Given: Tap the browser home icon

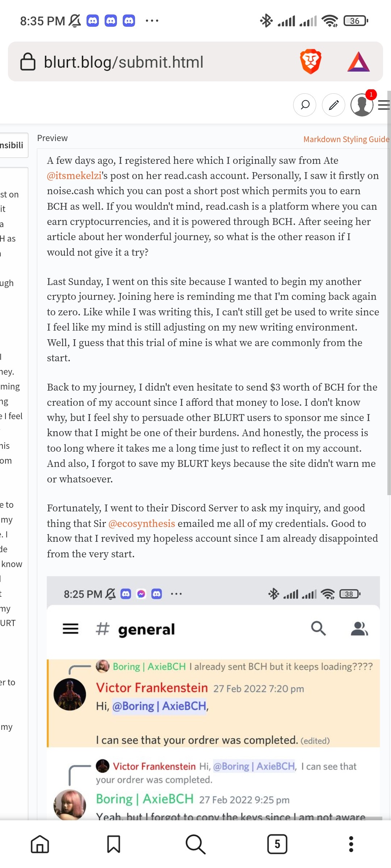Looking at the screenshot, I should pos(40,844).
